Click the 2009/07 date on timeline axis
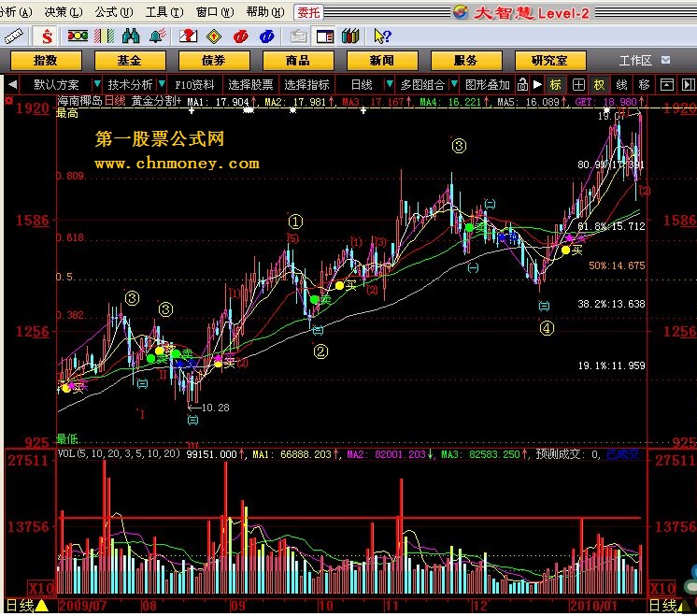 (x=82, y=606)
